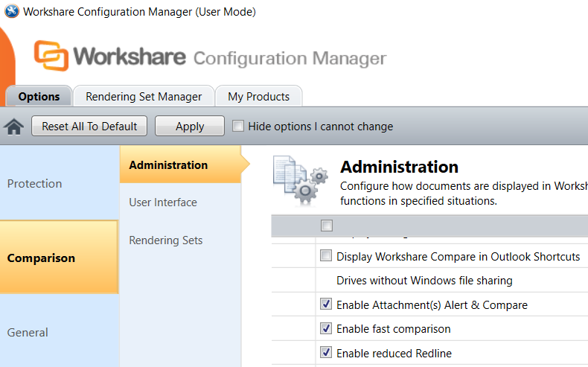Click the Administration documents and gears icon
The height and width of the screenshot is (367, 588).
coord(301,181)
